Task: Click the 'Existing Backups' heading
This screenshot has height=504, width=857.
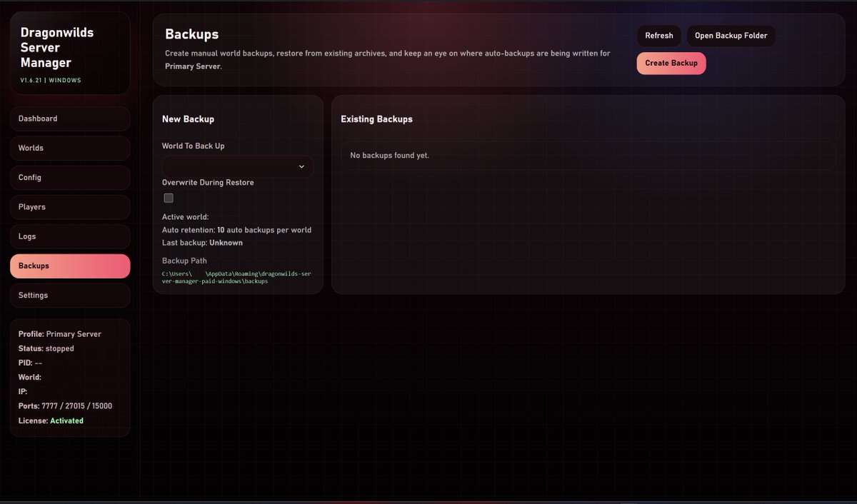Action: [377, 119]
